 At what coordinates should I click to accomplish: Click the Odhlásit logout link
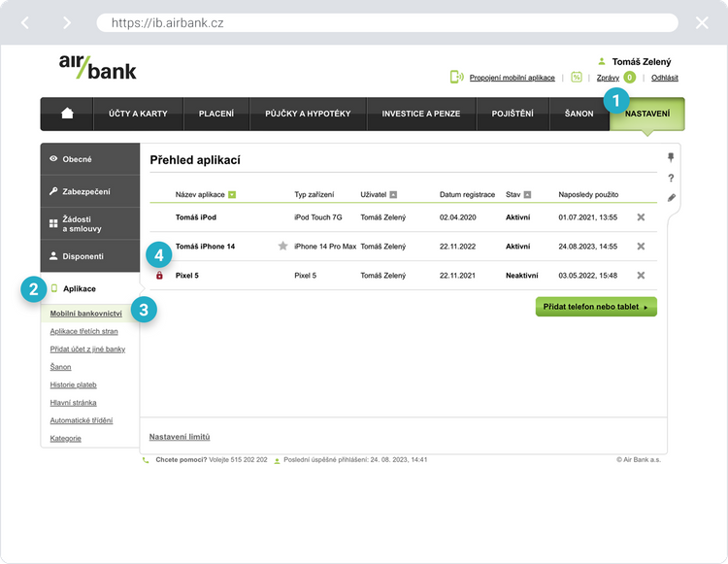click(x=665, y=77)
